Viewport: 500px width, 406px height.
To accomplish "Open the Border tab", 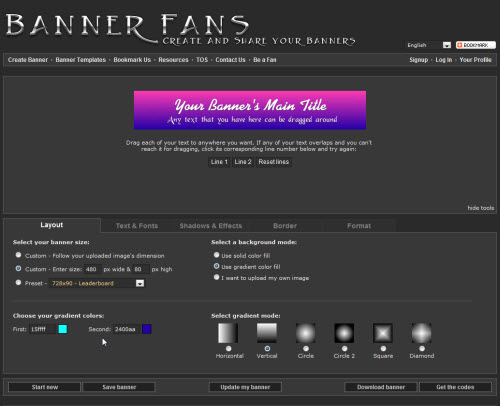I will (x=285, y=226).
